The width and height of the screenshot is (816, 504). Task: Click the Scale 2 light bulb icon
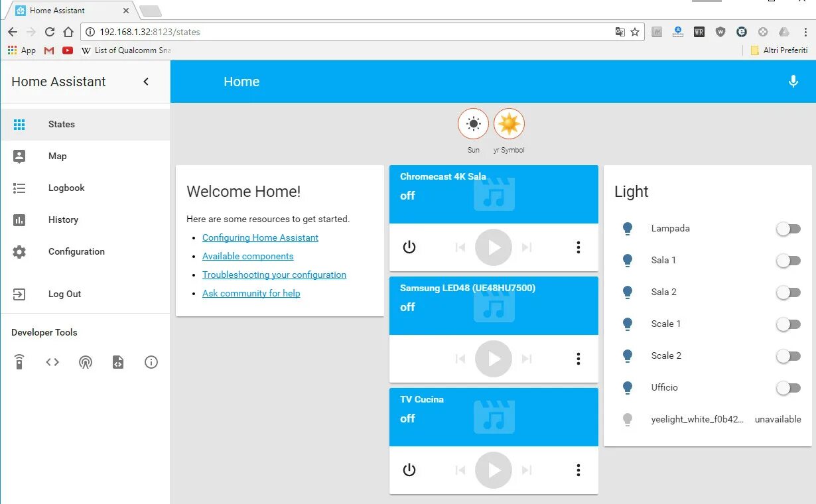628,356
